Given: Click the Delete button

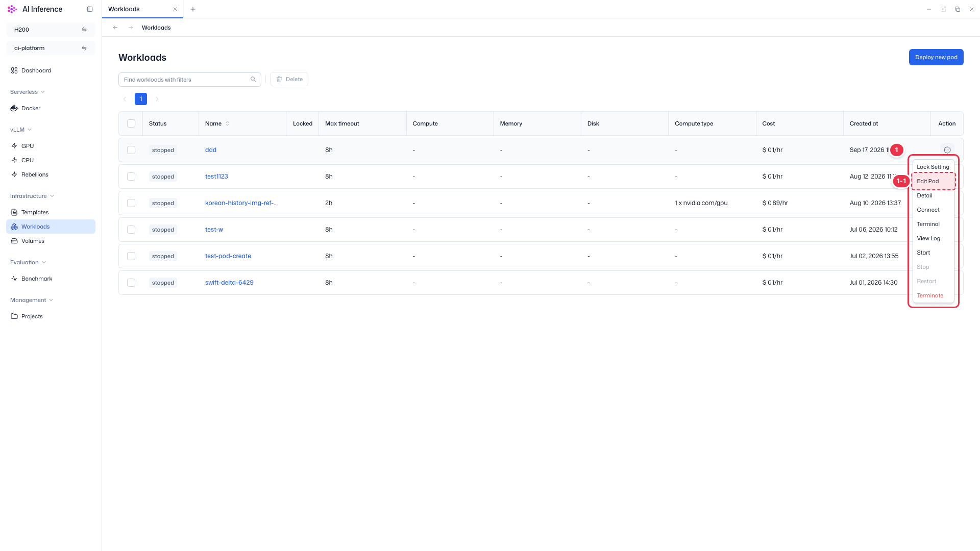Looking at the screenshot, I should click(x=289, y=79).
